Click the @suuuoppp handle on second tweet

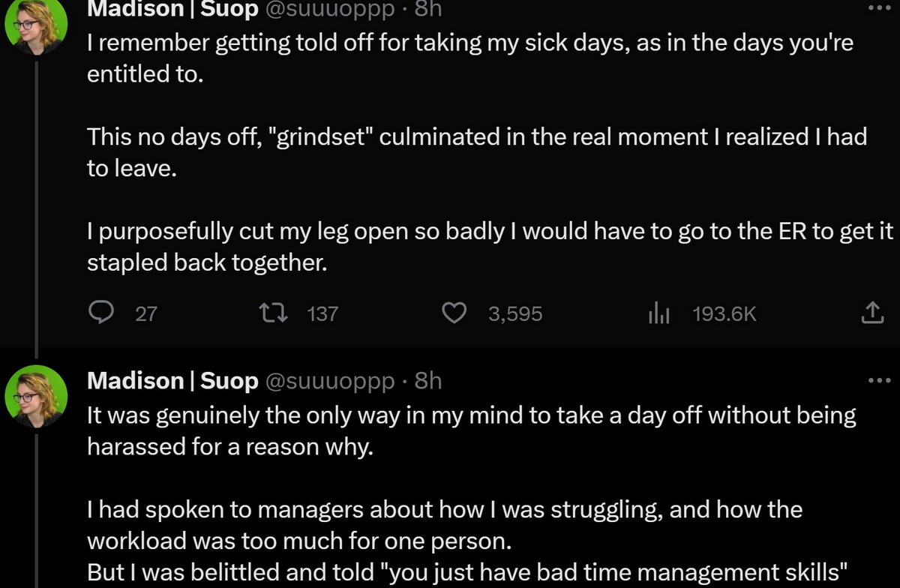329,381
